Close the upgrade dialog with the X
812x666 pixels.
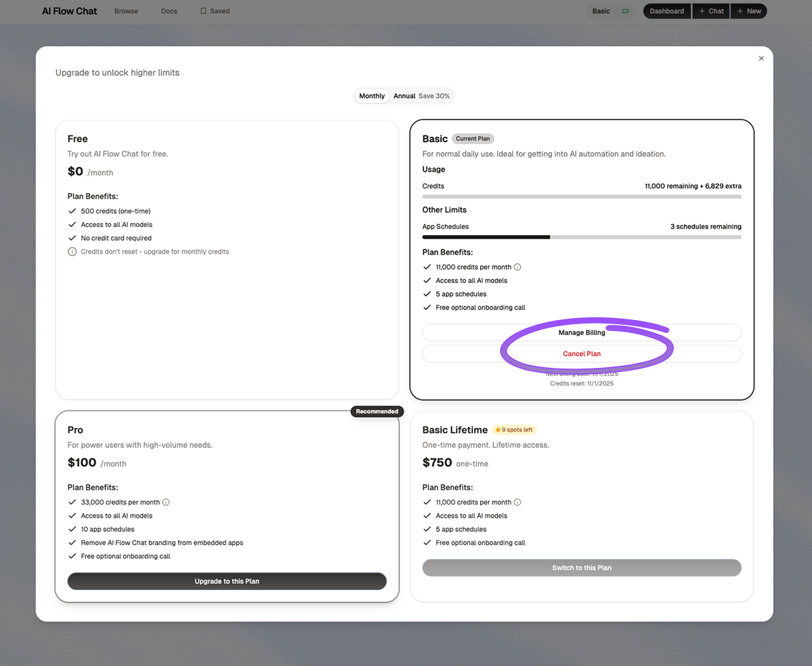tap(761, 58)
